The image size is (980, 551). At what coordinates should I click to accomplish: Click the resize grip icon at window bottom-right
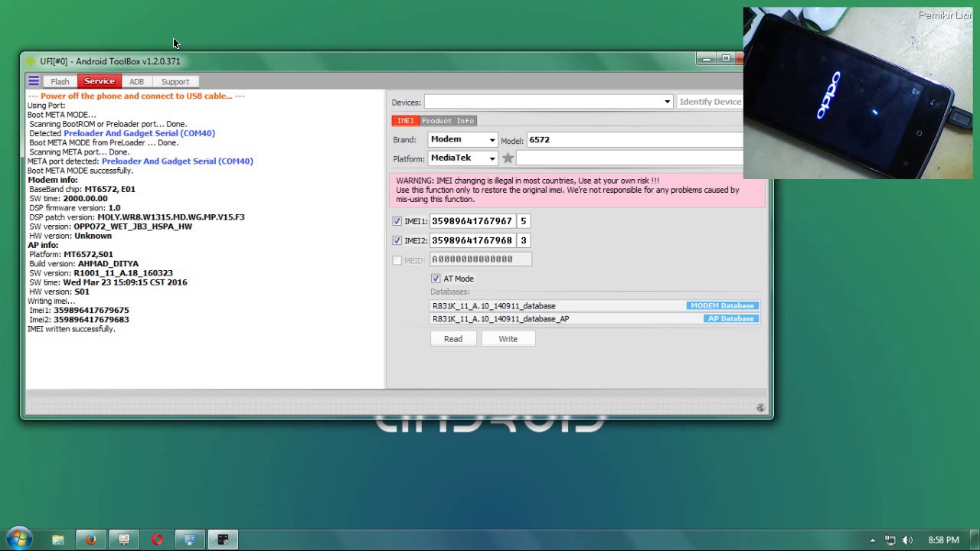pyautogui.click(x=760, y=408)
